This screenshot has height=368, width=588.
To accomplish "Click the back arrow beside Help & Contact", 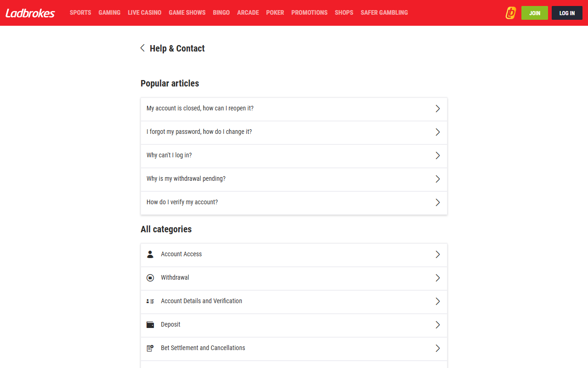I will click(142, 48).
